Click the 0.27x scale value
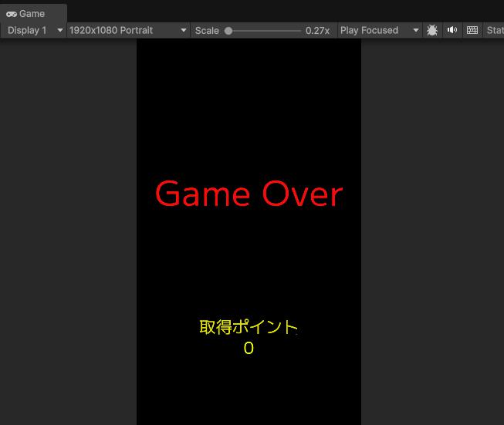Image resolution: width=504 pixels, height=425 pixels. pos(317,30)
